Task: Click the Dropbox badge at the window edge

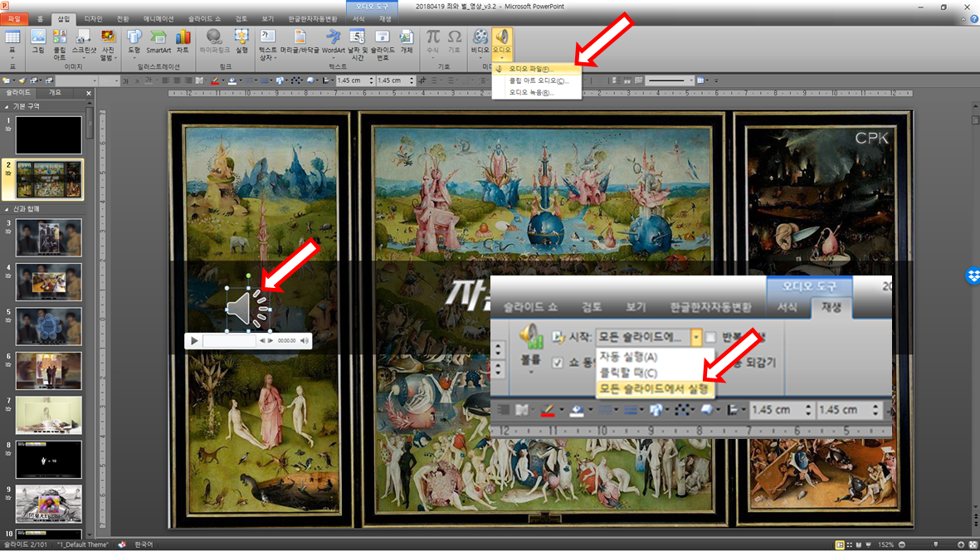Action: (x=973, y=275)
